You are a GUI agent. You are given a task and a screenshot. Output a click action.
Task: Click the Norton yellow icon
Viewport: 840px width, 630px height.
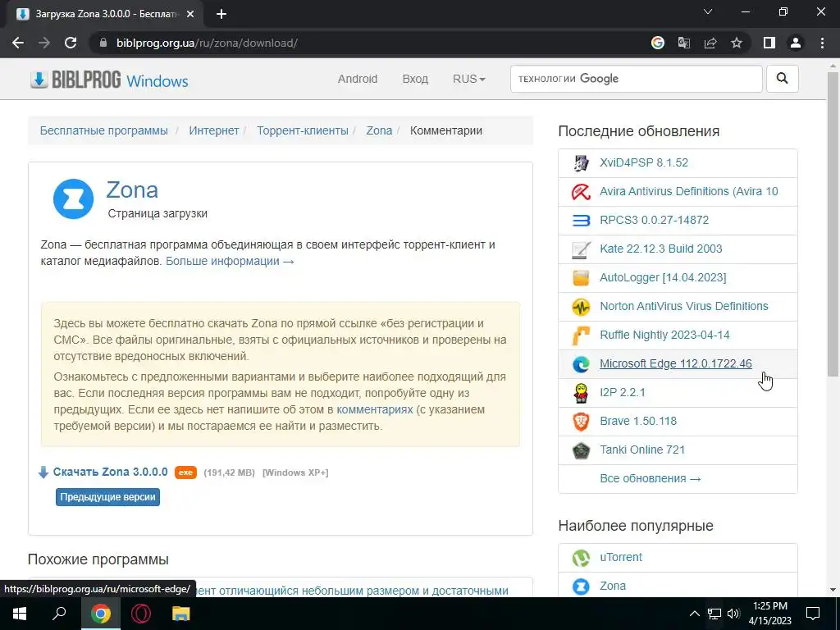pos(581,307)
